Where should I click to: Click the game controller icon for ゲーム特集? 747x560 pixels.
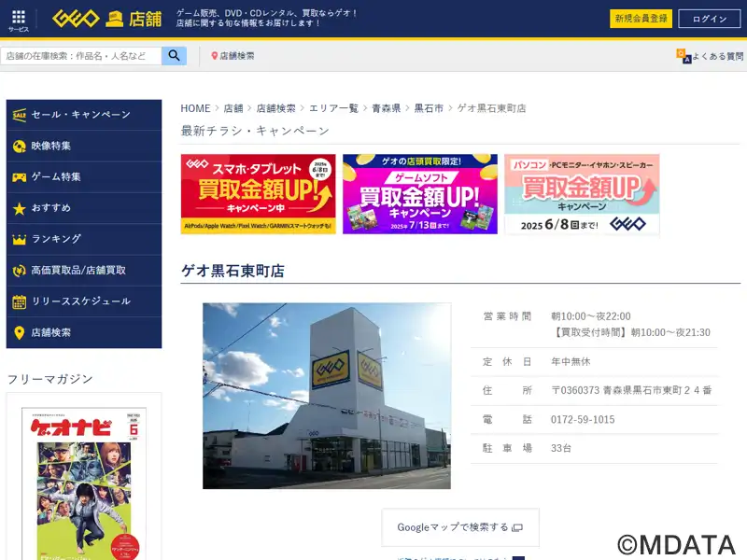coord(19,177)
